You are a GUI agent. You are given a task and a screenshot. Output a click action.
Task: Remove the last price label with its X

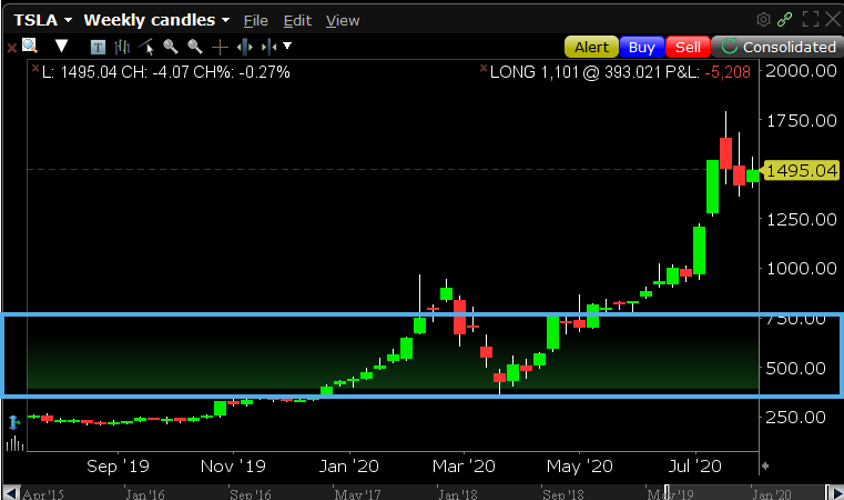coord(37,70)
